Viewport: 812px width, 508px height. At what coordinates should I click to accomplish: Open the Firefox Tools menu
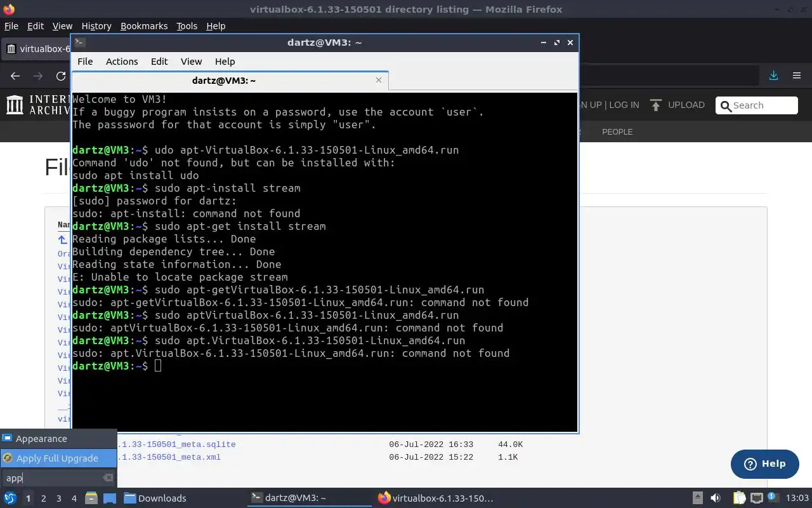pos(187,26)
